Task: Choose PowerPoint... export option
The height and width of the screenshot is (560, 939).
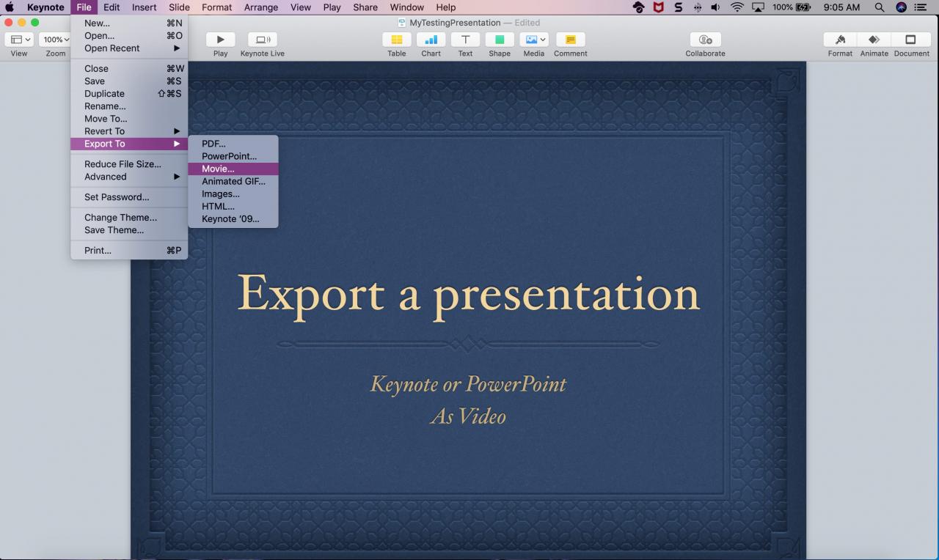Action: [233, 156]
